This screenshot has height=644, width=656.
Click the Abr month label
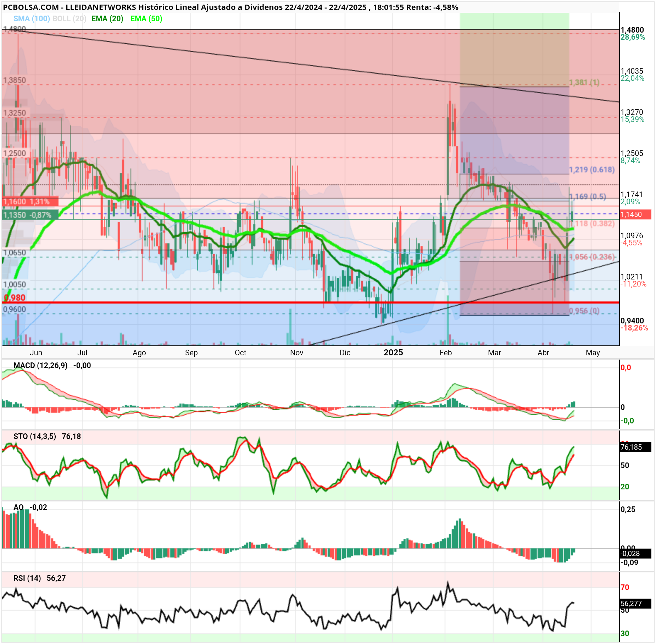[544, 352]
